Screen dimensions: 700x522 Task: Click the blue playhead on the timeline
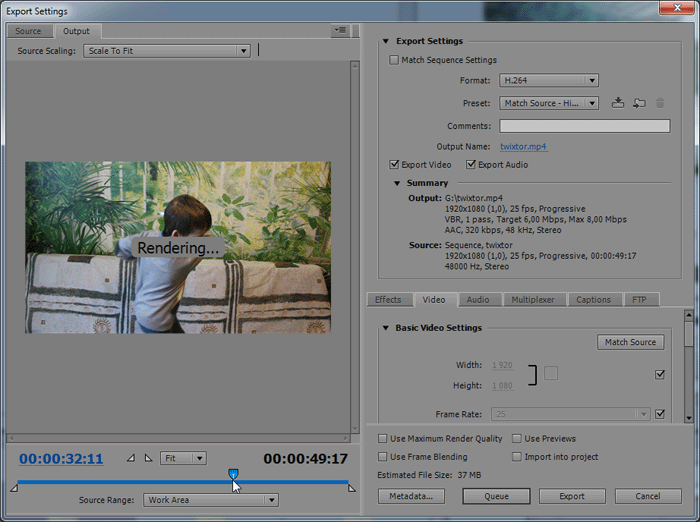click(x=233, y=474)
